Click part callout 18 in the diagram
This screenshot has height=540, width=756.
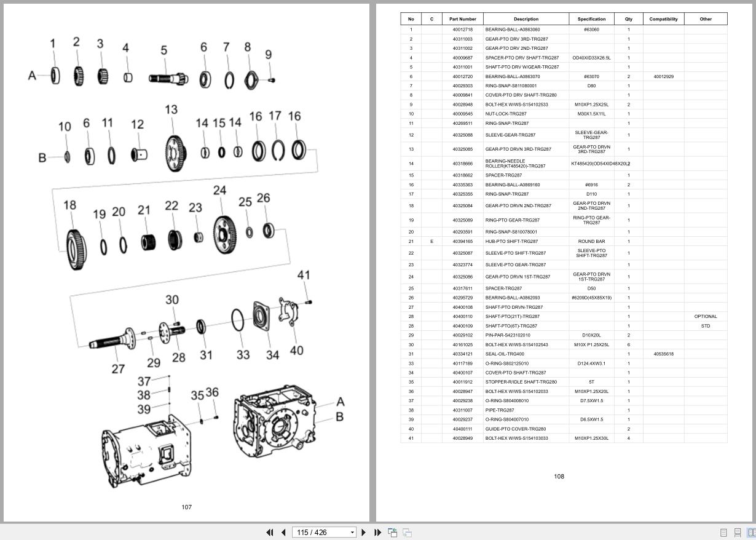69,205
